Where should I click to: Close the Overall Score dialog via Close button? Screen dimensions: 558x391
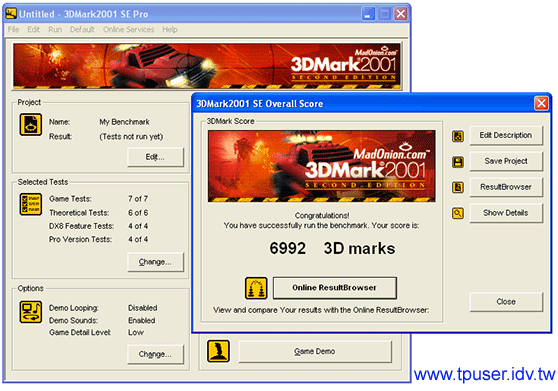pos(506,302)
